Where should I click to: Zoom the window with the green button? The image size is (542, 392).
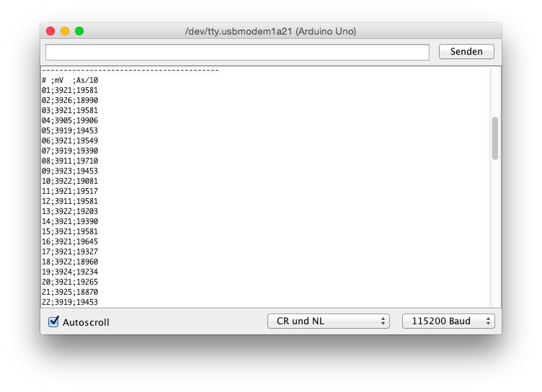coord(79,31)
